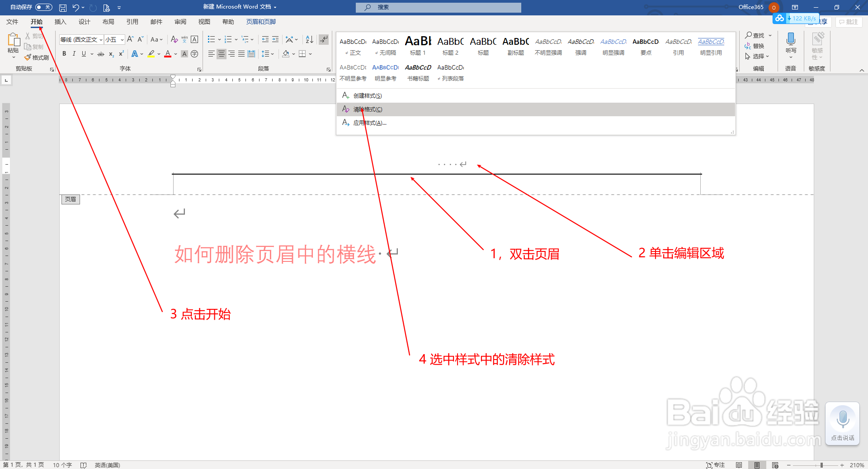Apply Strikethrough formatting
Image resolution: width=868 pixels, height=469 pixels.
point(101,54)
